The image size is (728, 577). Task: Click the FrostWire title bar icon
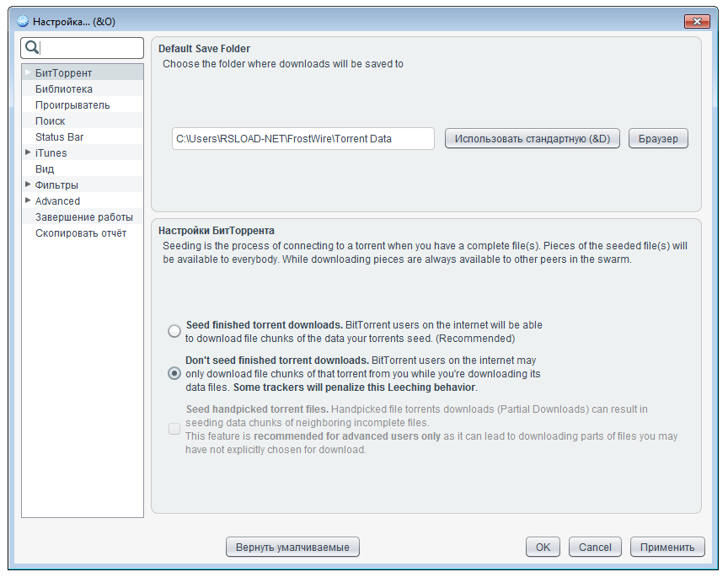pos(23,21)
